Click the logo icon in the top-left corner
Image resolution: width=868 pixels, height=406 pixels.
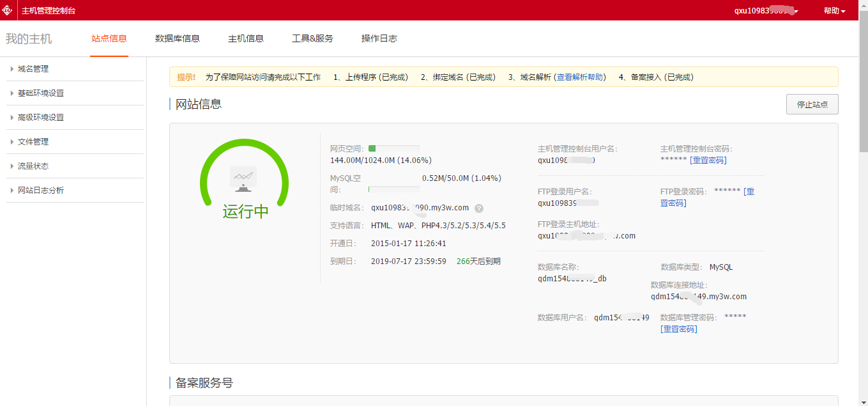[x=8, y=10]
